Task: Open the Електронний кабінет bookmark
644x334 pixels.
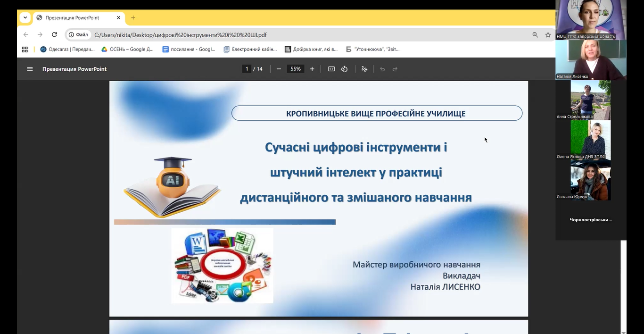Action: [250, 49]
